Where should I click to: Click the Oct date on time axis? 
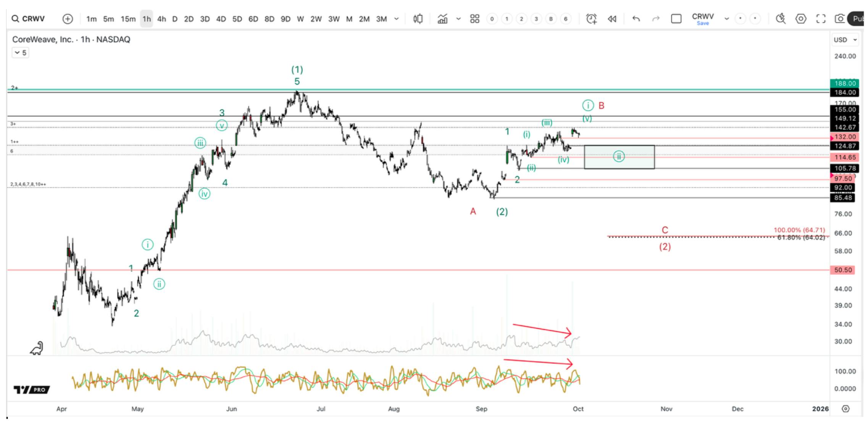578,409
